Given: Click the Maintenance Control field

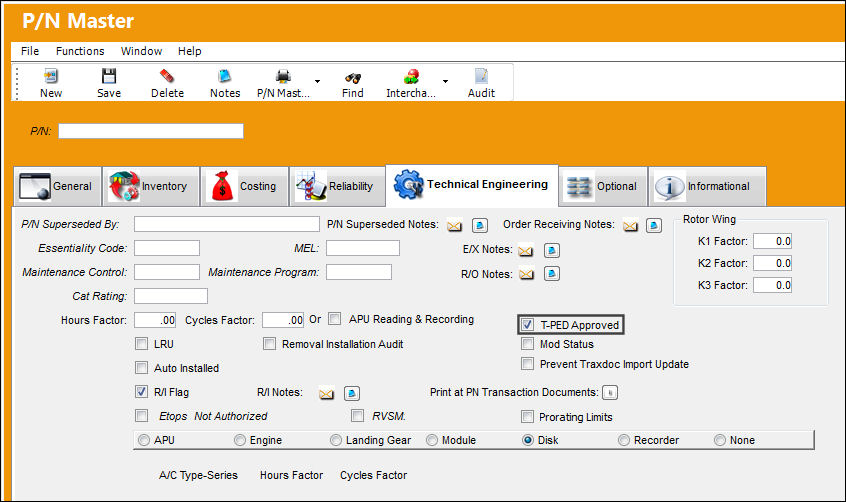Looking at the screenshot, I should pyautogui.click(x=167, y=272).
